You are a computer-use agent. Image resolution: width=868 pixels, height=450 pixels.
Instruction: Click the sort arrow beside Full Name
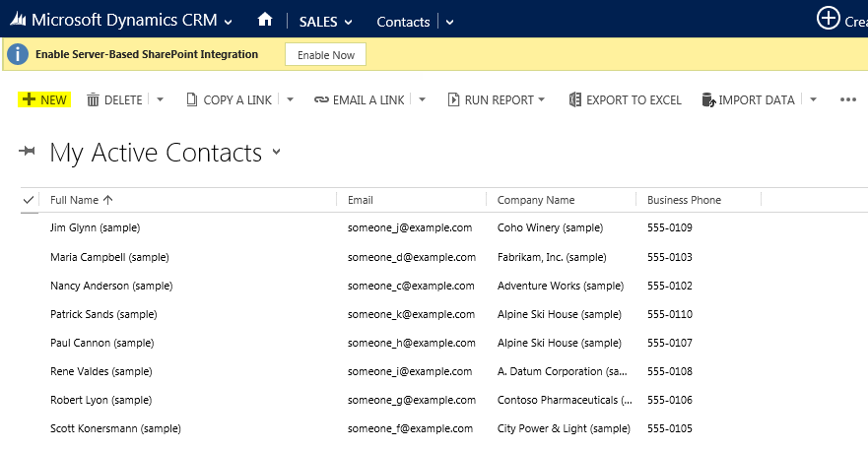point(108,200)
